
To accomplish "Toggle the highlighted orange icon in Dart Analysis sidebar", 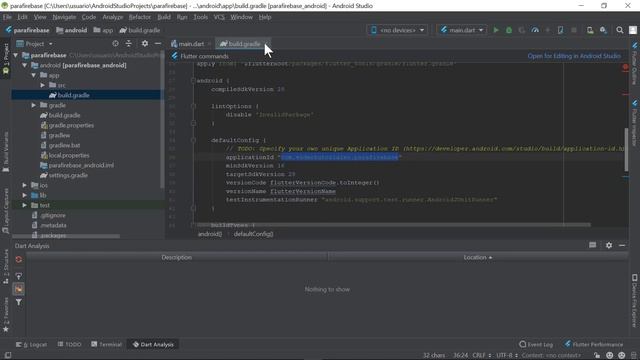I will 19,289.
